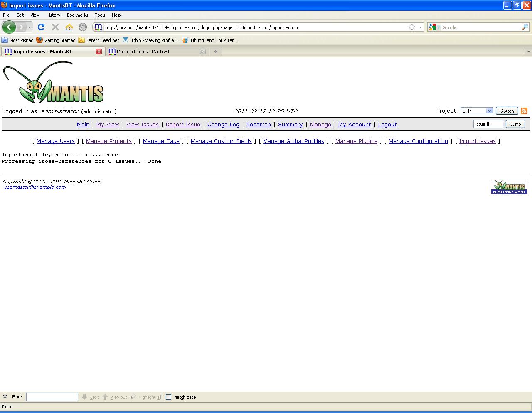Close the Find bar with the X icon
This screenshot has width=532, height=413.
pos(5,397)
